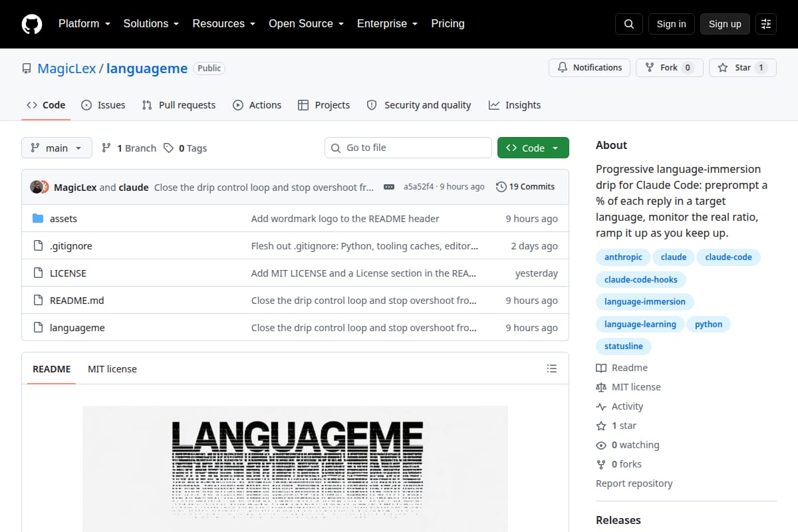
Task: Click the anthropic topic tag
Action: click(x=623, y=257)
